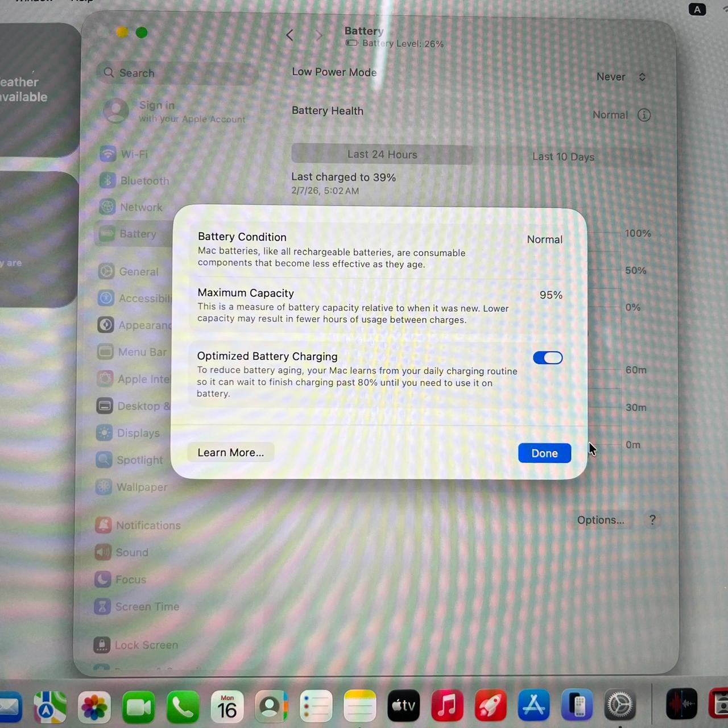Sign in with your Apple Account
728x728 pixels.
point(175,111)
